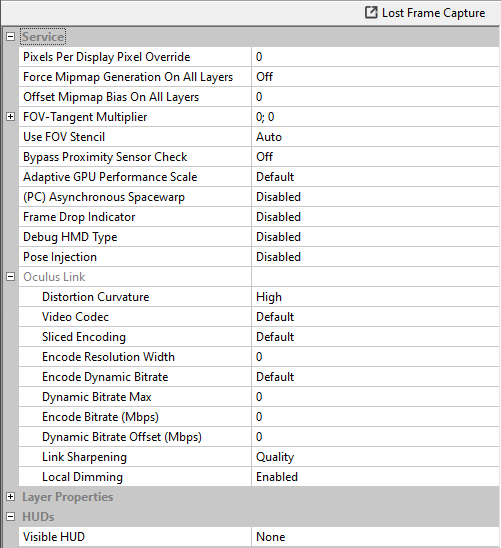Open Lost Frame Capture popout icon
The height and width of the screenshot is (548, 501).
point(371,13)
